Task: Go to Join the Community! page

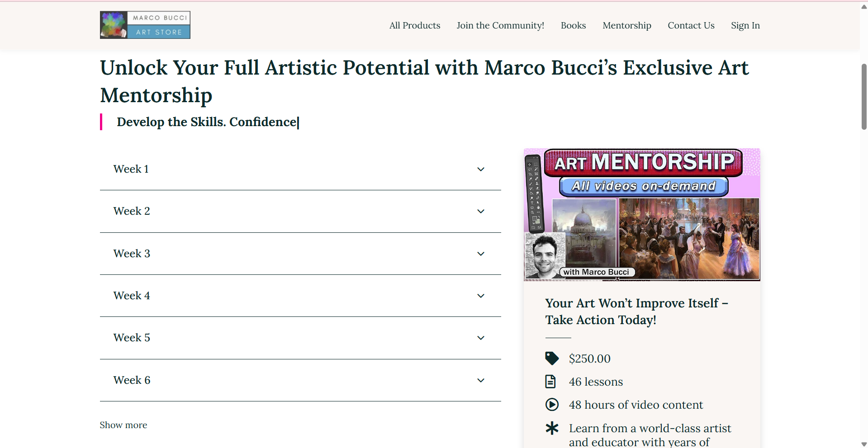Action: click(x=500, y=25)
